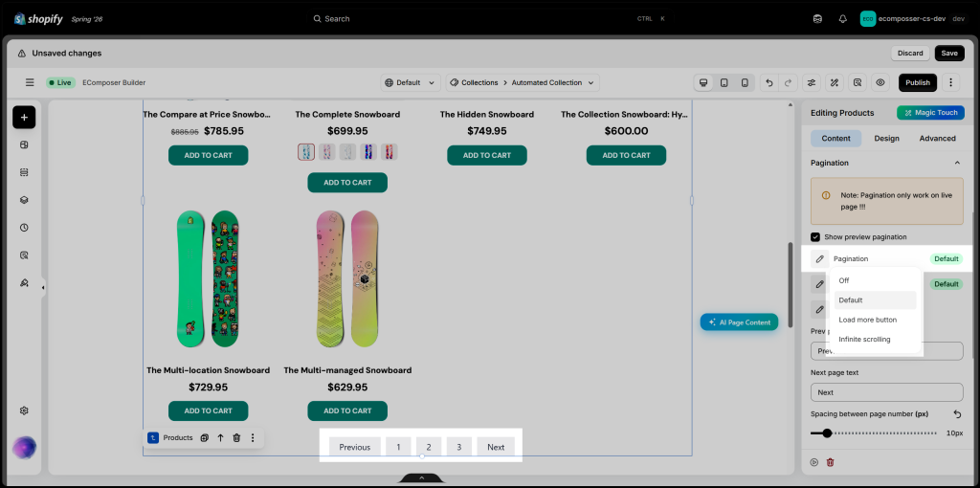Viewport: 980px width, 488px height.
Task: Open the three-dot menu beside Publish
Action: (x=950, y=82)
